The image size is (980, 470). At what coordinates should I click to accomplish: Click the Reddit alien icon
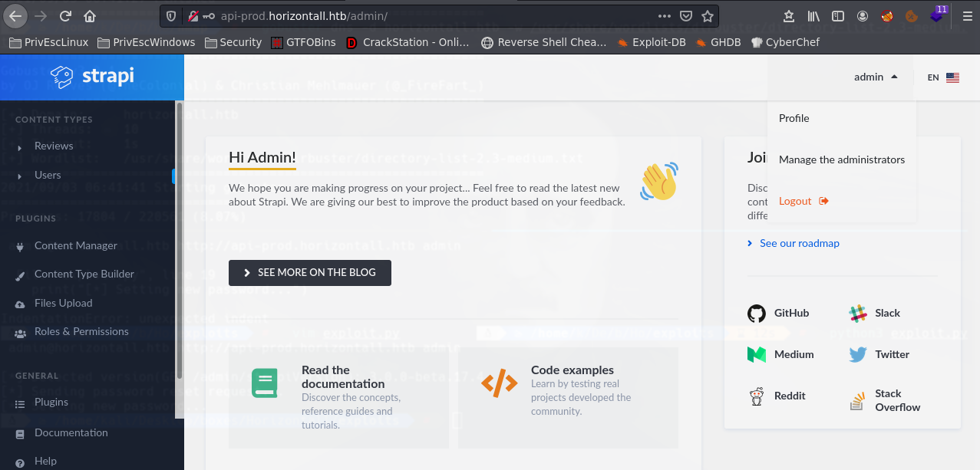757,396
